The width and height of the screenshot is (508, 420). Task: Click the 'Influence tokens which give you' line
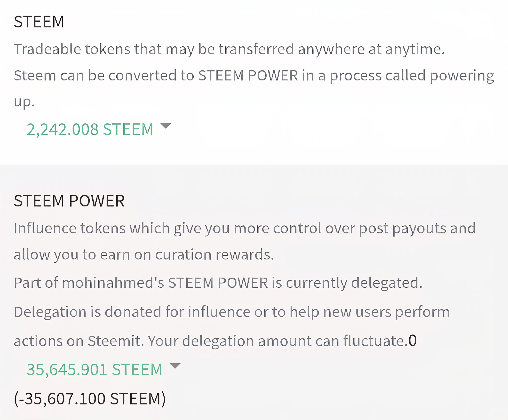[x=245, y=228]
